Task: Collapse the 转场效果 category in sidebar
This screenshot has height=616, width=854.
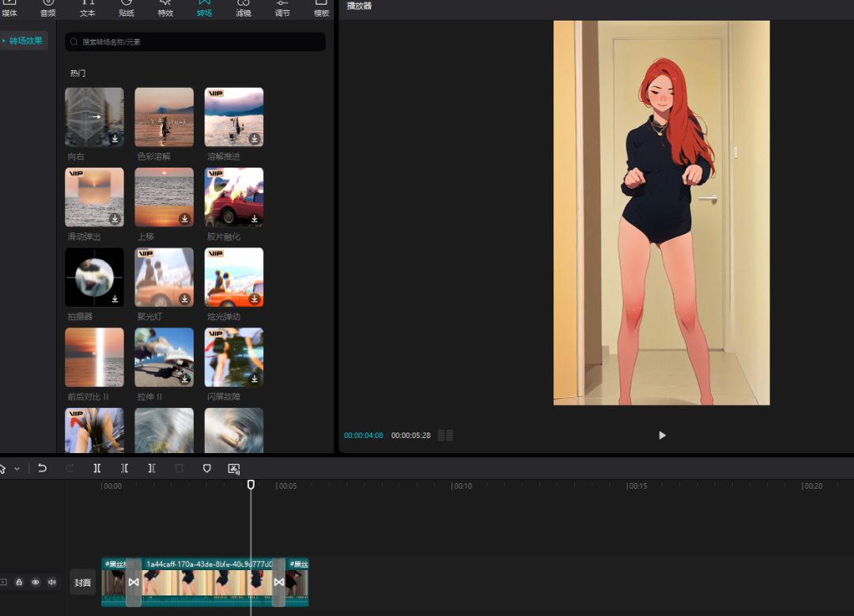Action: [x=25, y=40]
